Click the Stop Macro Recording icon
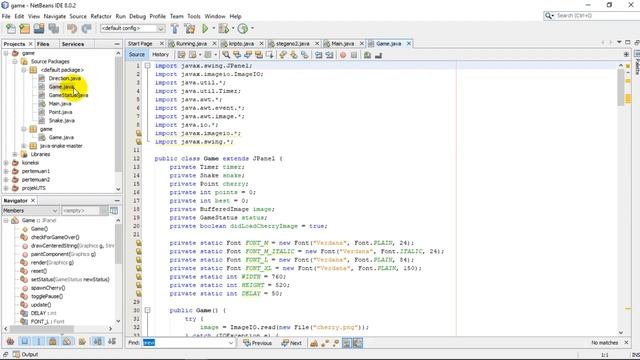 [354, 55]
